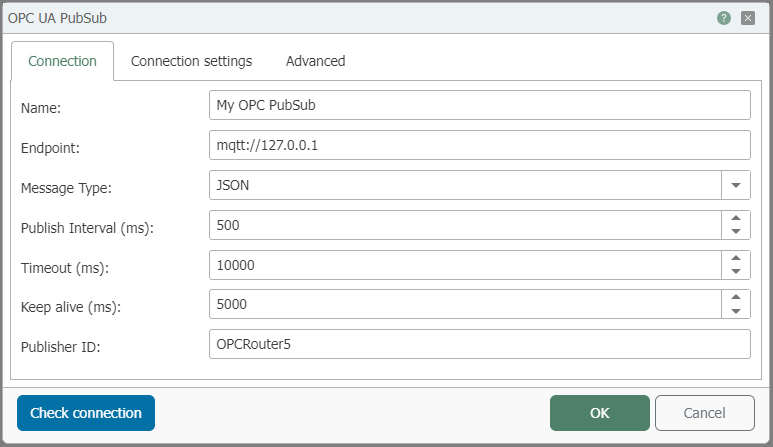Expand the Message Type dropdown arrow
This screenshot has height=447, width=773.
coord(736,185)
